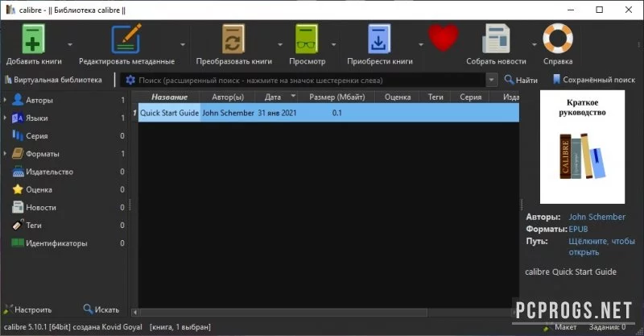Click the 31 янв 2021 date cell
Screen dimensions: 644x336
pyautogui.click(x=277, y=113)
